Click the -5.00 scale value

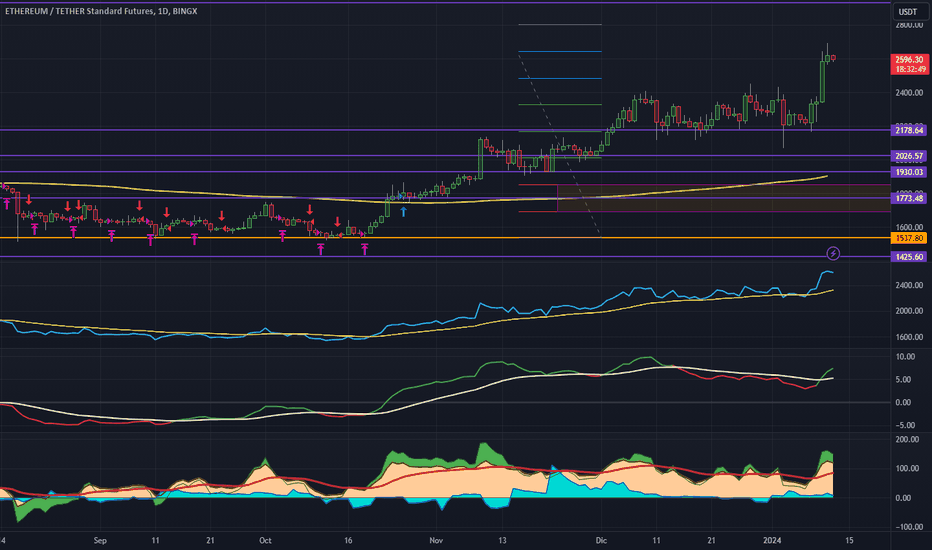[903, 425]
